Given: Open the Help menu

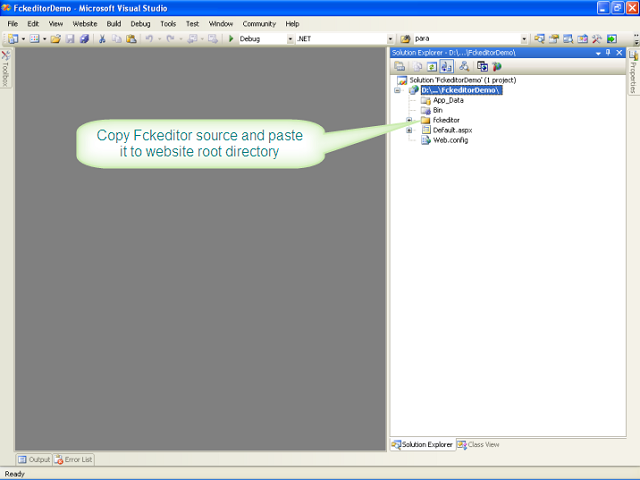Looking at the screenshot, I should (292, 24).
